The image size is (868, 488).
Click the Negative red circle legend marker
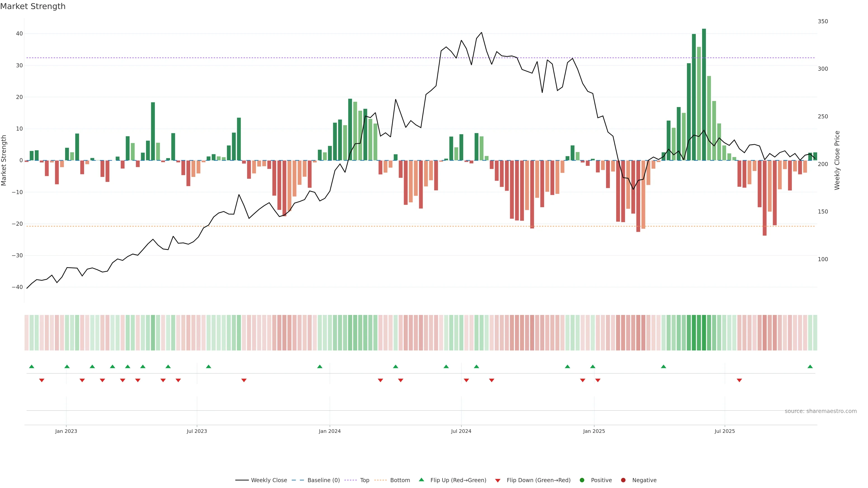pos(623,480)
